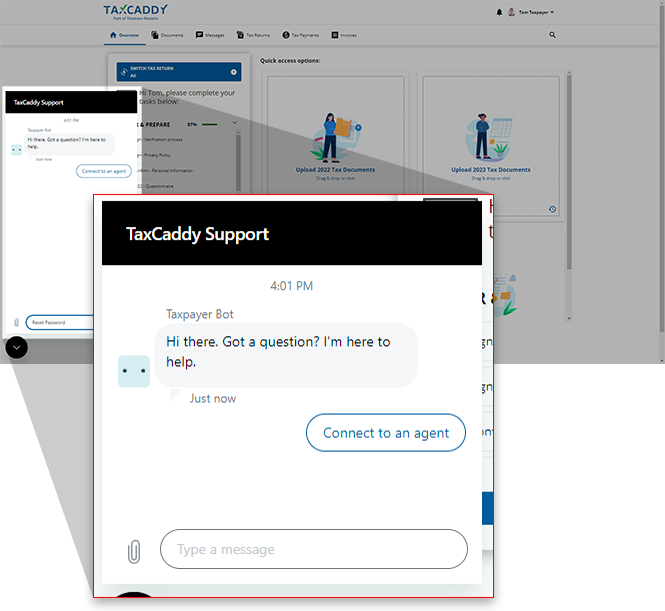This screenshot has width=665, height=611.
Task: Click the Tom Taxpayer profile avatar
Action: click(511, 12)
